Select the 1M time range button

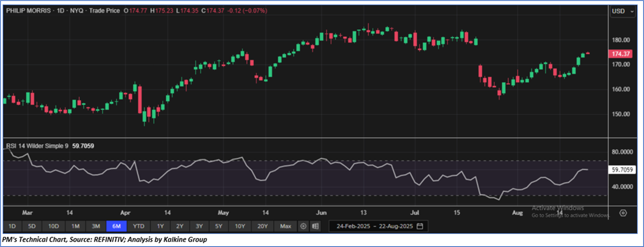pyautogui.click(x=75, y=226)
